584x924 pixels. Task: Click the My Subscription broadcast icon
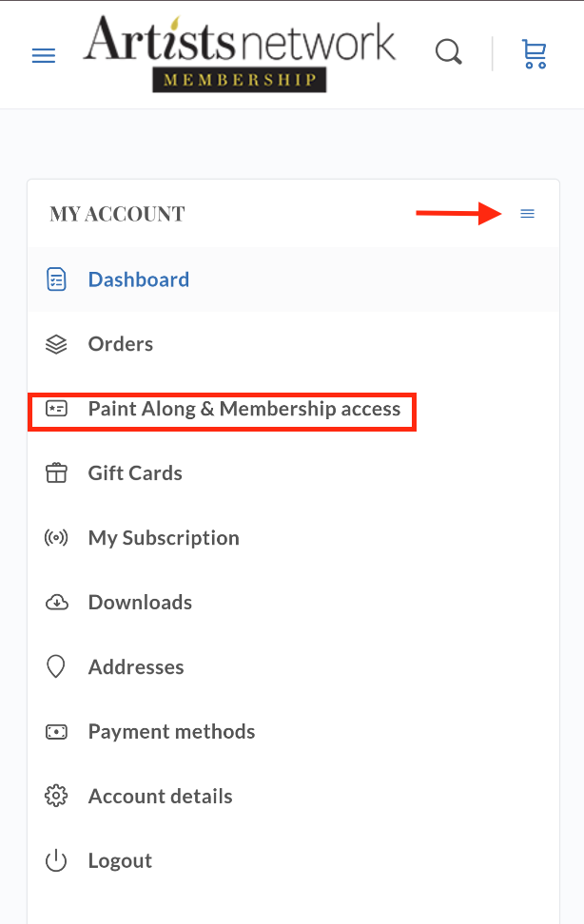pos(56,537)
